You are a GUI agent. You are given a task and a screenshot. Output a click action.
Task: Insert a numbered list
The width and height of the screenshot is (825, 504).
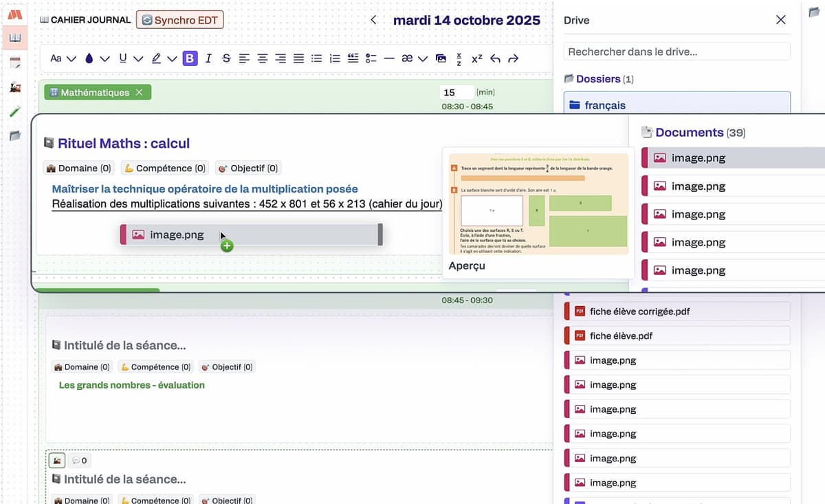click(x=335, y=58)
